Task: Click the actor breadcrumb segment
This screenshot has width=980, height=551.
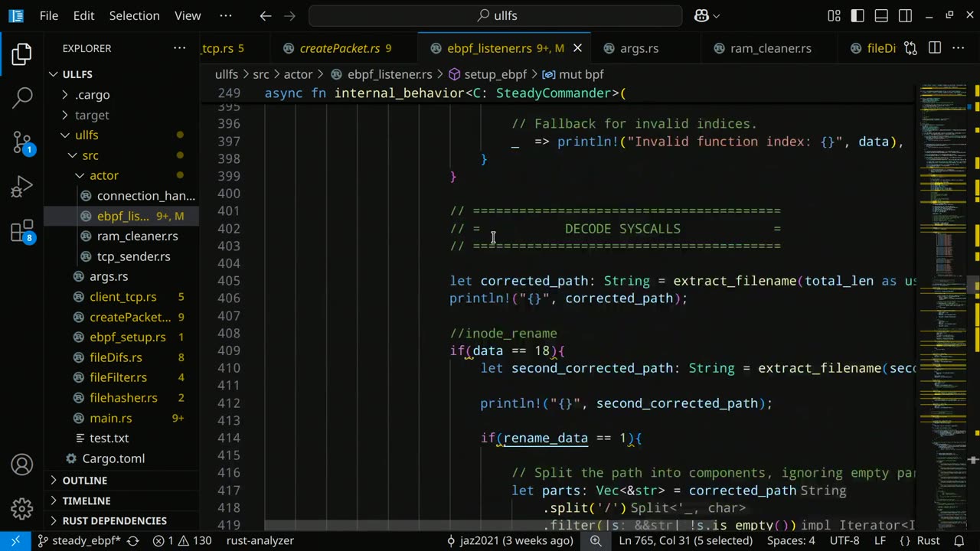Action: (298, 74)
